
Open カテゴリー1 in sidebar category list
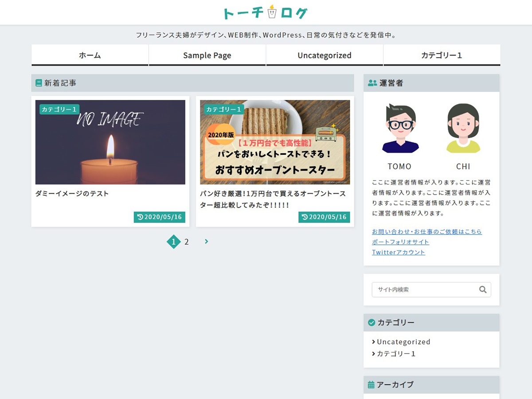(x=396, y=354)
